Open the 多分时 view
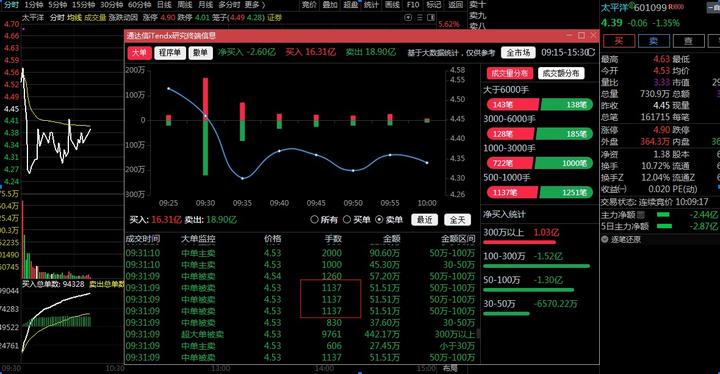This screenshot has width=720, height=374. 229,5
